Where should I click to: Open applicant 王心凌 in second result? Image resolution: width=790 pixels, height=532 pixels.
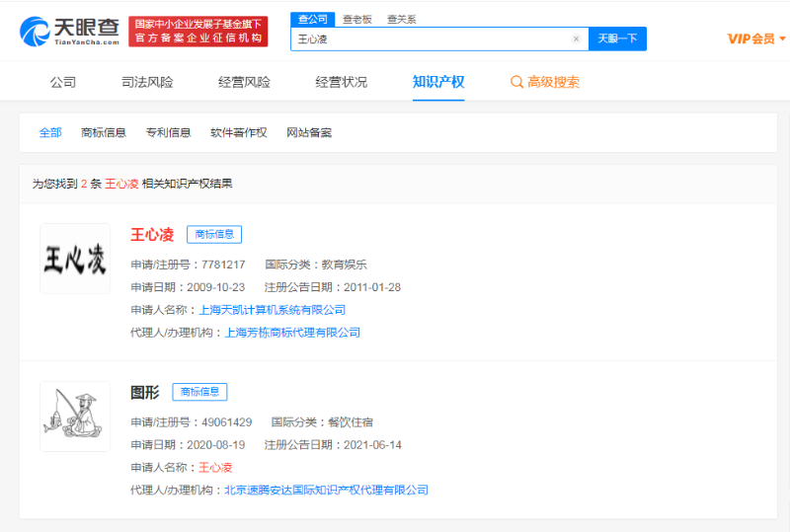pyautogui.click(x=215, y=468)
